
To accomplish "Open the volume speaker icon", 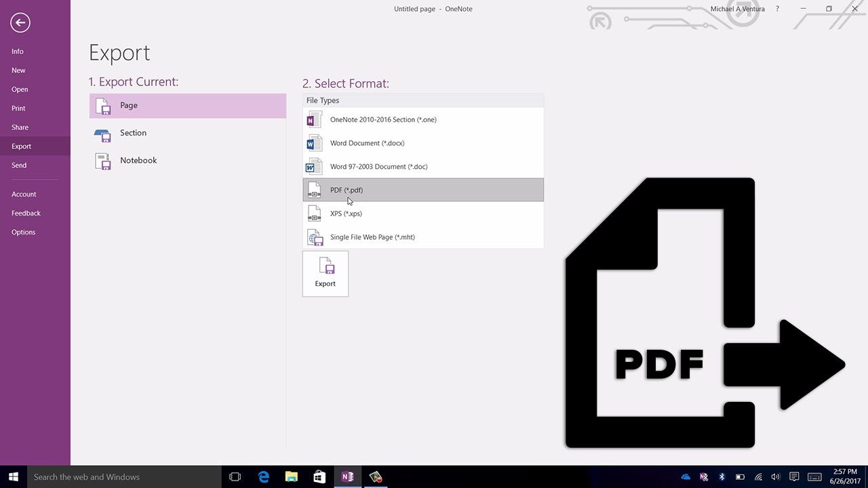I will coord(776,477).
